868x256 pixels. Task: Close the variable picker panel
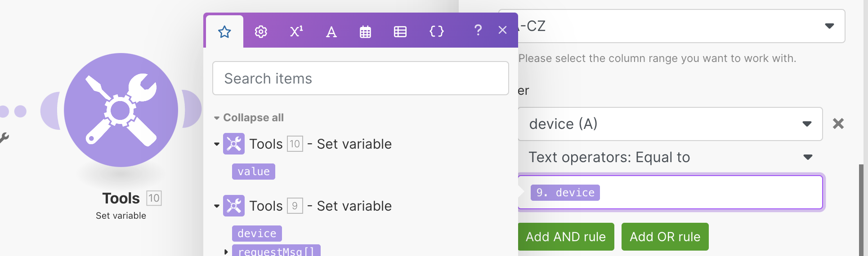[x=502, y=30]
